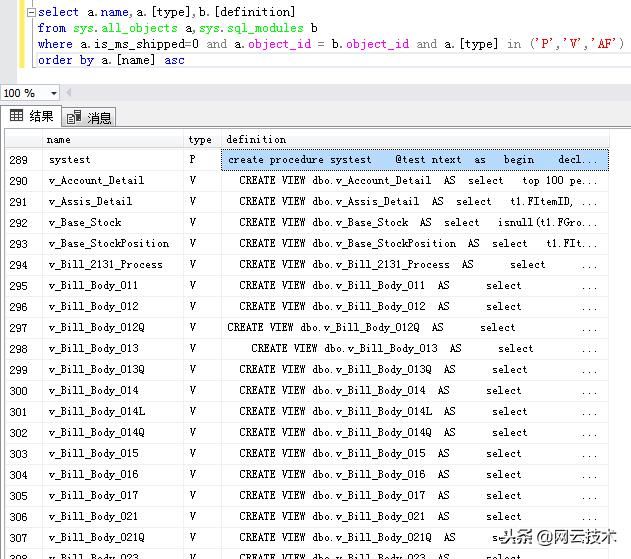Click the results grid icon on 结果 tab
The height and width of the screenshot is (559, 631).
coord(16,116)
